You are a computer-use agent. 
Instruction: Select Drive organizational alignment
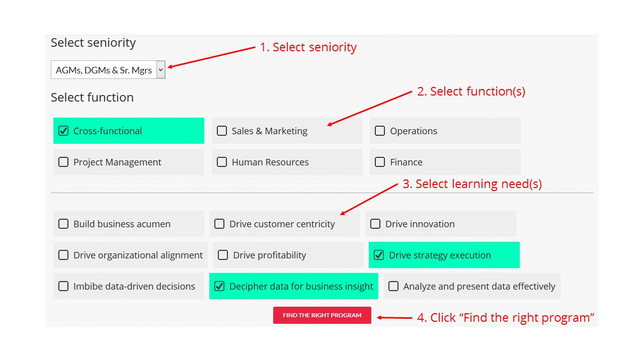(x=63, y=255)
